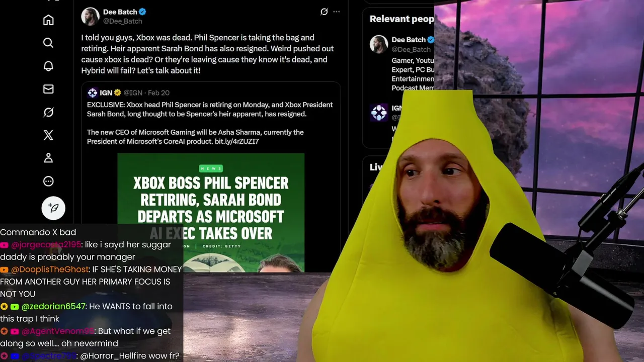Open the Notifications bell icon
Screen dimensions: 644x362
pyautogui.click(x=48, y=66)
